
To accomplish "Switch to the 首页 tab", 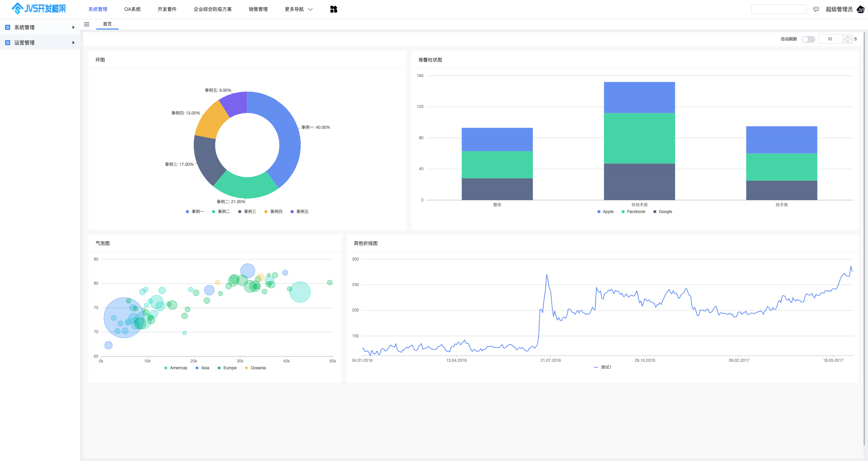I will pyautogui.click(x=107, y=24).
